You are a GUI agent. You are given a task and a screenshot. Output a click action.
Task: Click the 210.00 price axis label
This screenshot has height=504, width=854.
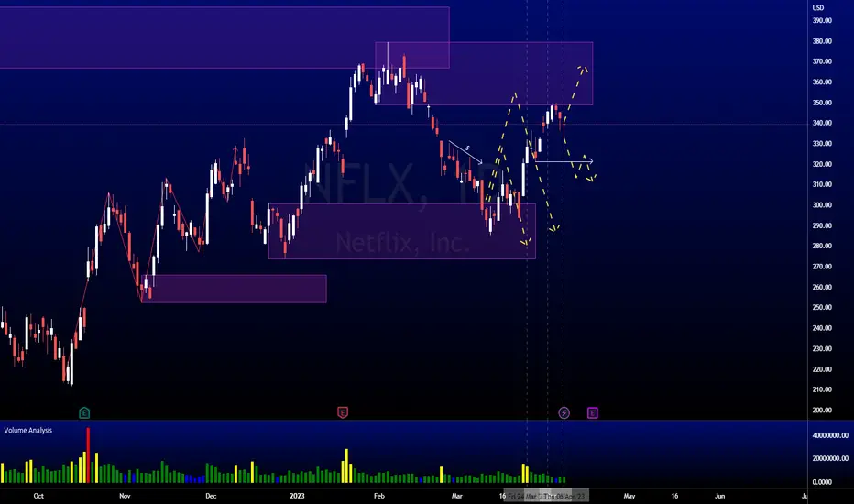(x=822, y=389)
